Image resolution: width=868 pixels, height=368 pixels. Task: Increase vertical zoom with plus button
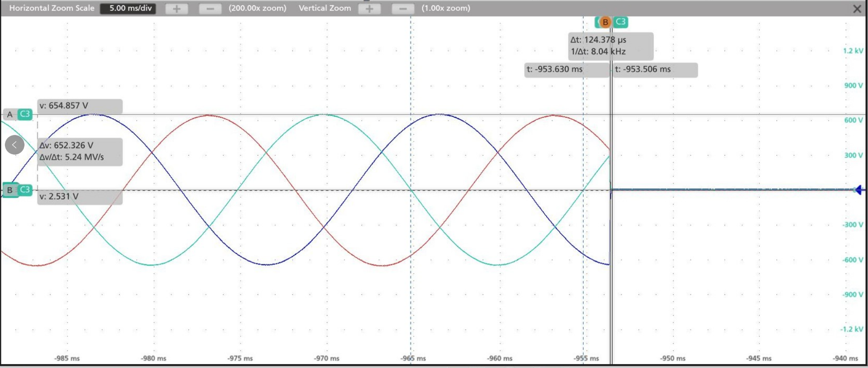click(369, 9)
